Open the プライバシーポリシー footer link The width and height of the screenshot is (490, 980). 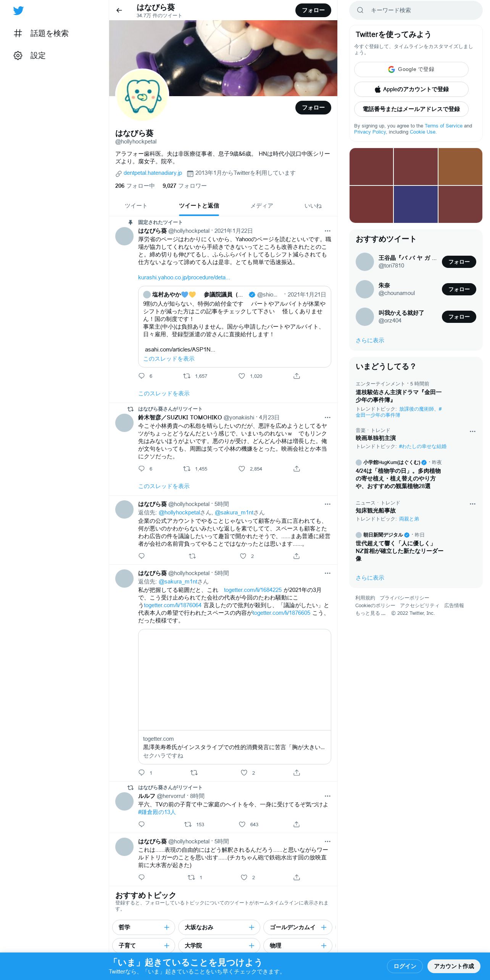click(404, 598)
